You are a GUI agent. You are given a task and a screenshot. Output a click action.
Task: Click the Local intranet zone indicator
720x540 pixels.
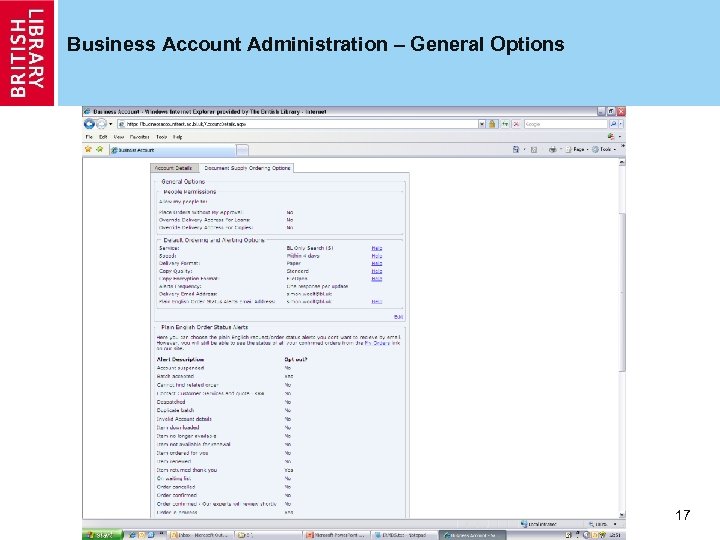pos(538,524)
